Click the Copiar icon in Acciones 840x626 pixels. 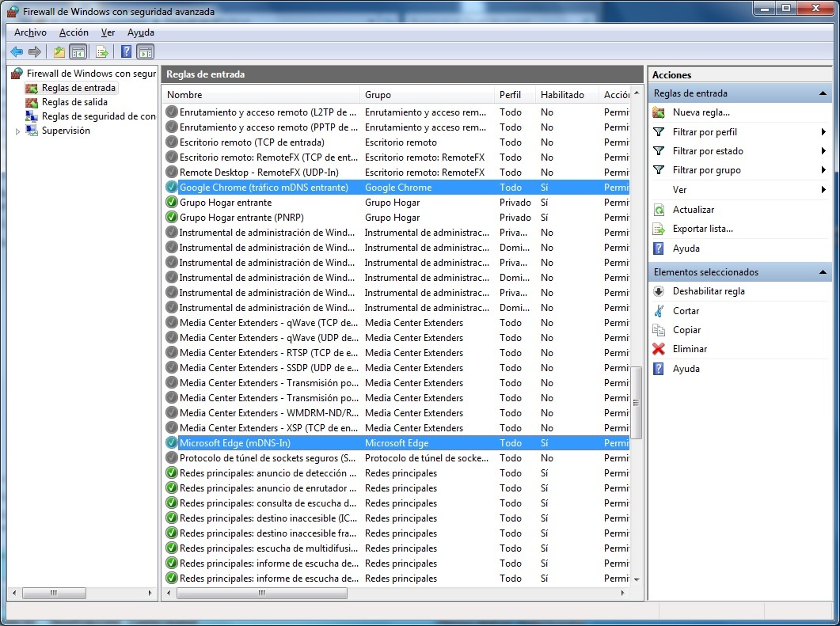(x=659, y=330)
